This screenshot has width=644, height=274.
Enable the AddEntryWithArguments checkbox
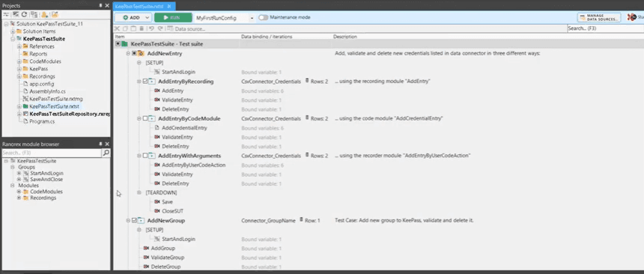[x=145, y=156]
